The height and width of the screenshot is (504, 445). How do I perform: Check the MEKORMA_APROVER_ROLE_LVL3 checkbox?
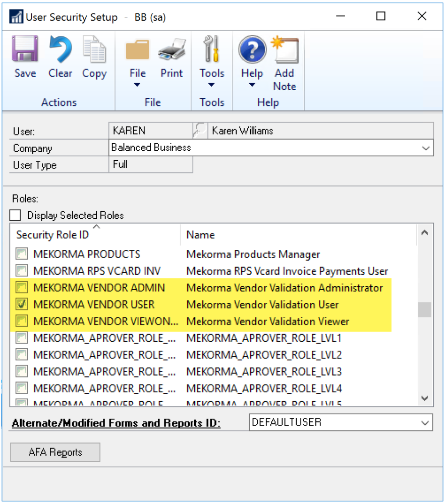22,371
